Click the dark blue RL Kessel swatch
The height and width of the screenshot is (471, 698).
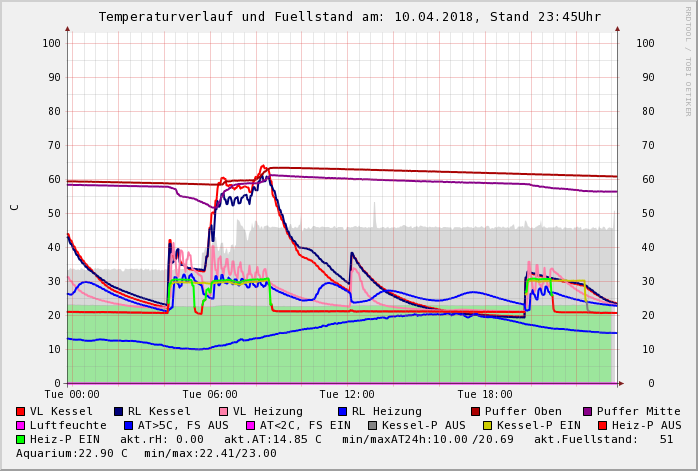(118, 411)
